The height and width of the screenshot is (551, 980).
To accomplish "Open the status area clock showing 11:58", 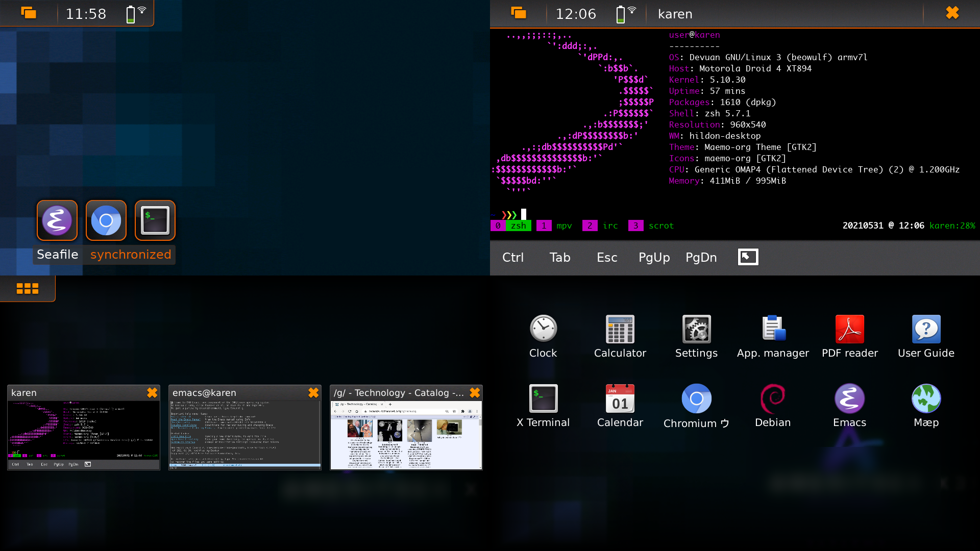I will pos(86,14).
